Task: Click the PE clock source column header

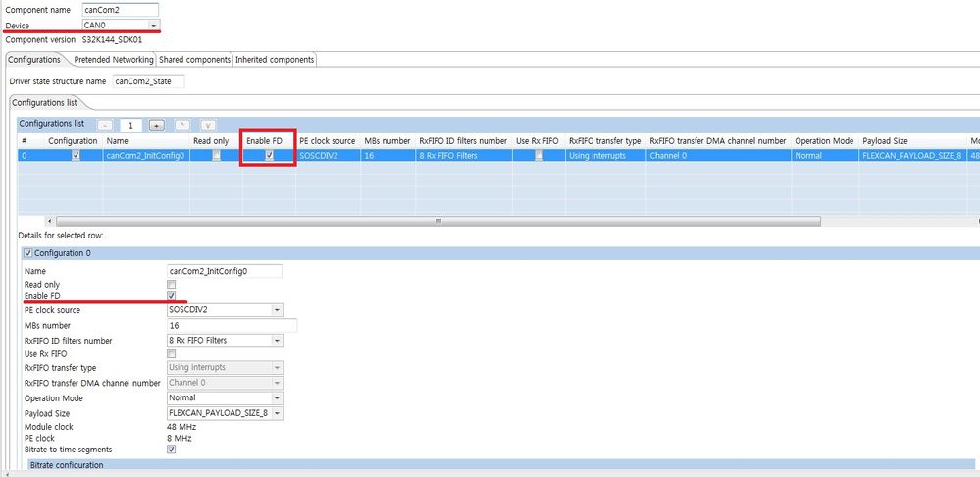Action: coord(328,141)
